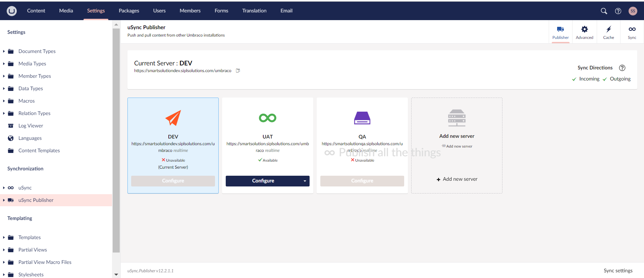Click the Partial Views folder icon
The image size is (644, 278).
tap(11, 250)
